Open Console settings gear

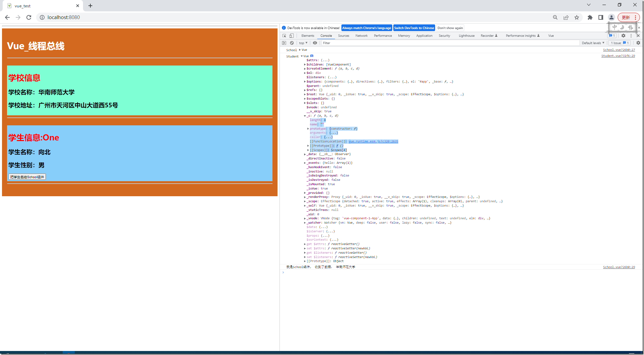pos(638,43)
